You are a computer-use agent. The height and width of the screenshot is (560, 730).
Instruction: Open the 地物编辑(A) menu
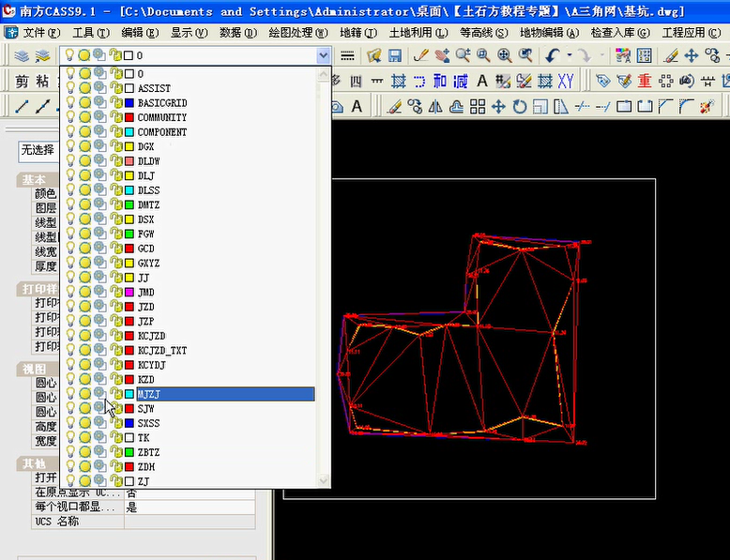549,33
